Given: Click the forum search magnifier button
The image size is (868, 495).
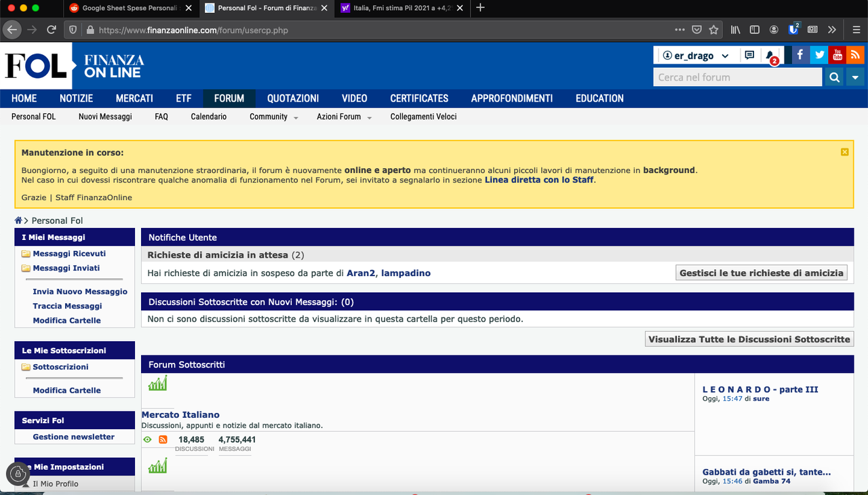Looking at the screenshot, I should [834, 77].
